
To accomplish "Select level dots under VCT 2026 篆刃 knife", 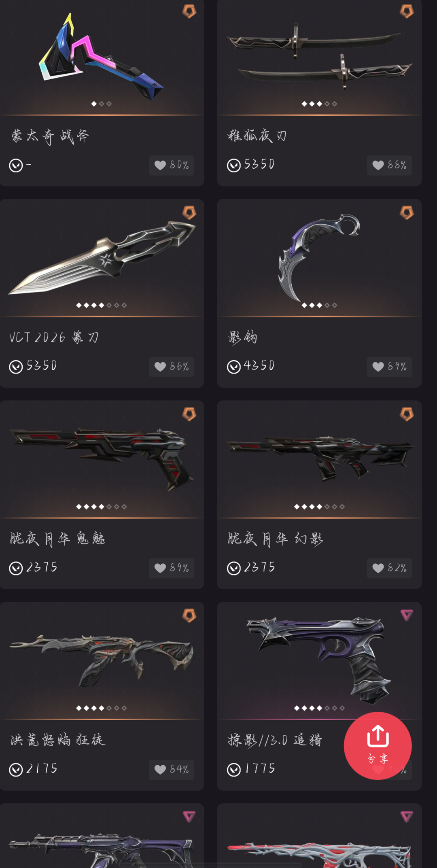I will point(102,305).
